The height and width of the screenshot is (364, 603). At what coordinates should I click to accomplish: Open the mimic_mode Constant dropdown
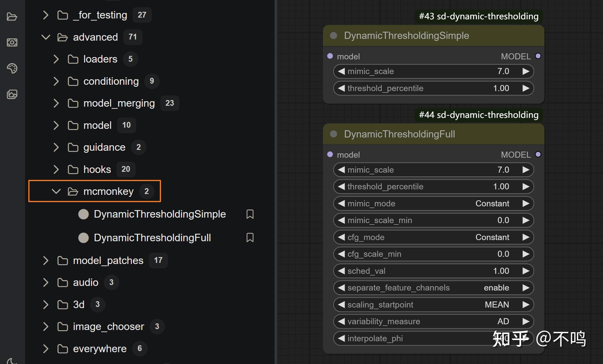492,203
